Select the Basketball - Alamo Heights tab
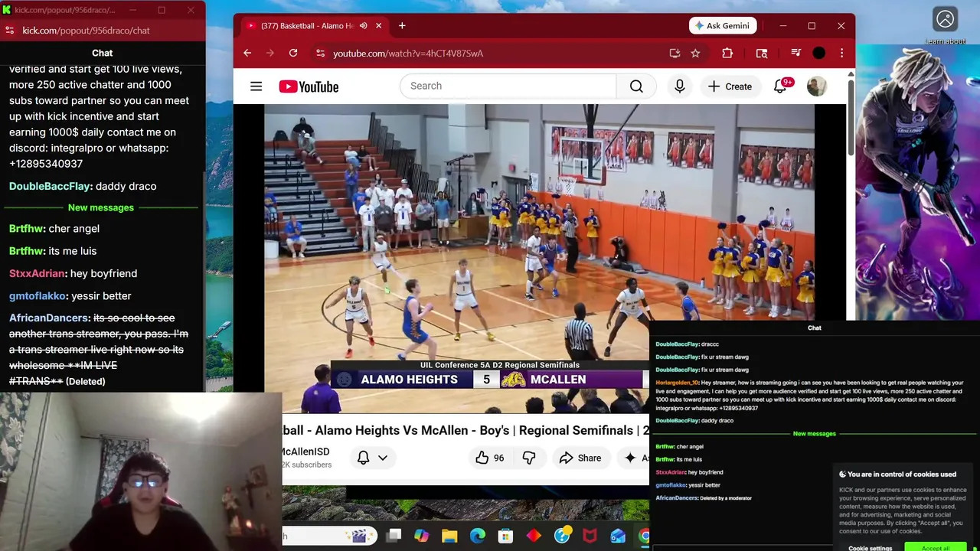980x551 pixels. pyautogui.click(x=306, y=26)
